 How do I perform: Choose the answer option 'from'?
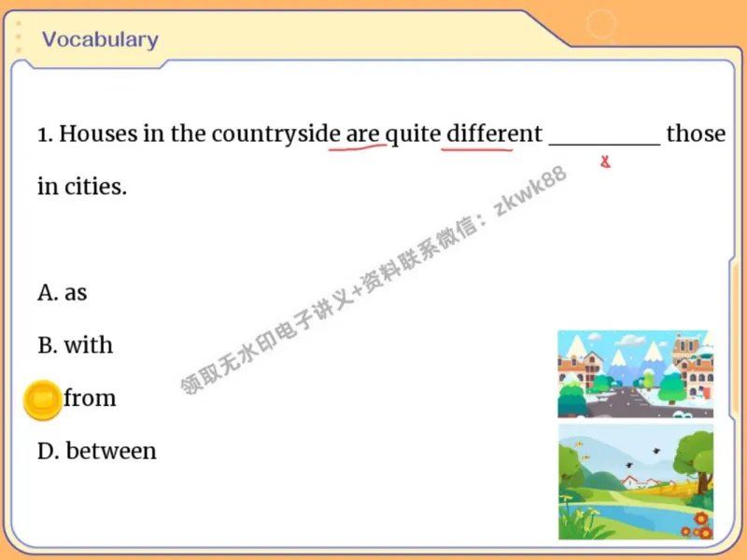(x=90, y=399)
